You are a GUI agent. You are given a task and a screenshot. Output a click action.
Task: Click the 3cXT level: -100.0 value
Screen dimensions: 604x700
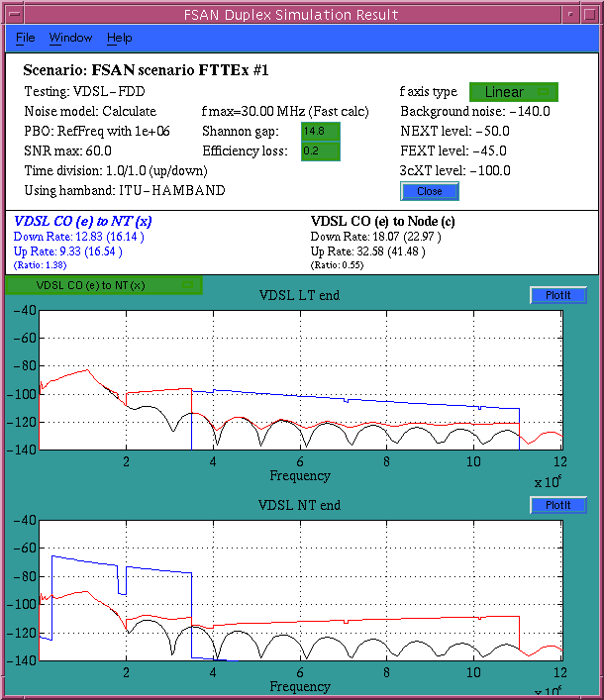tap(454, 171)
